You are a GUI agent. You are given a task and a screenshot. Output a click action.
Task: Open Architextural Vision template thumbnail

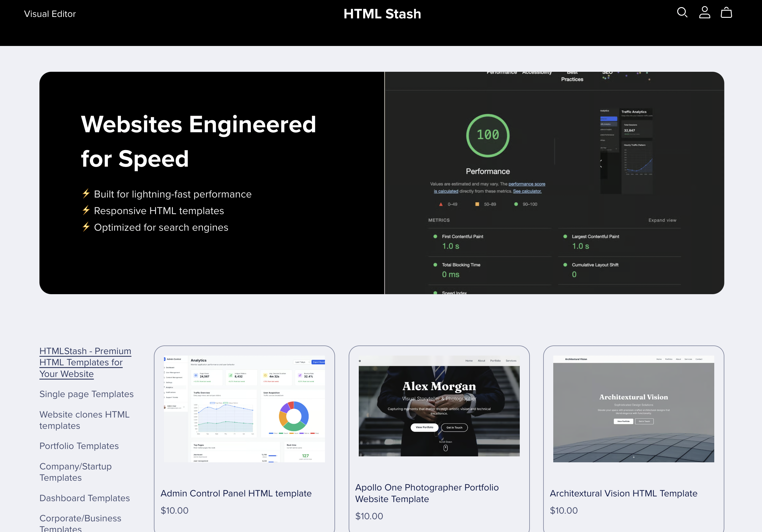point(634,409)
